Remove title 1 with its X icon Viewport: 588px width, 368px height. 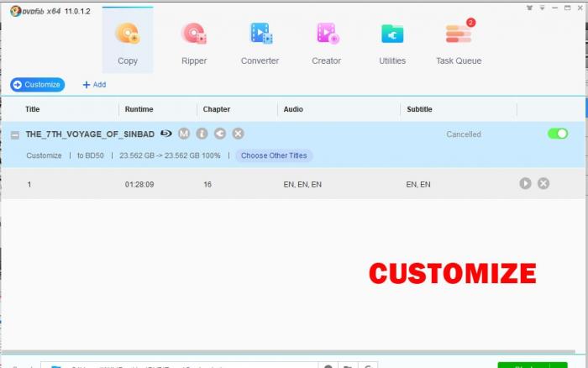(x=543, y=183)
